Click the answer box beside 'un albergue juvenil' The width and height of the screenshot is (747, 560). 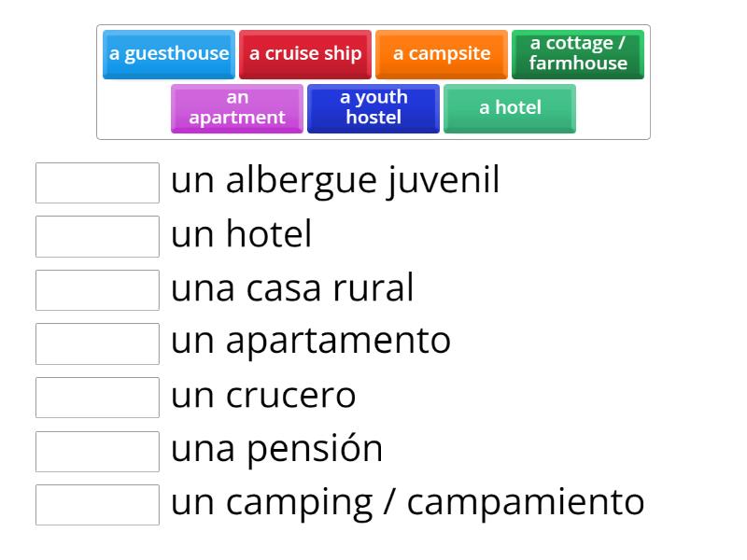pyautogui.click(x=97, y=183)
